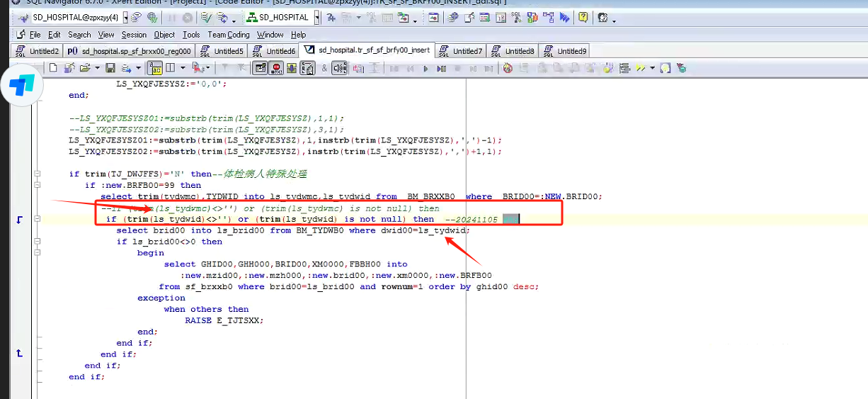Screen dimensions: 868x399
Task: Switch to sd_hospital.sp_sf_brxx00_reg000 tab
Action: [129, 51]
